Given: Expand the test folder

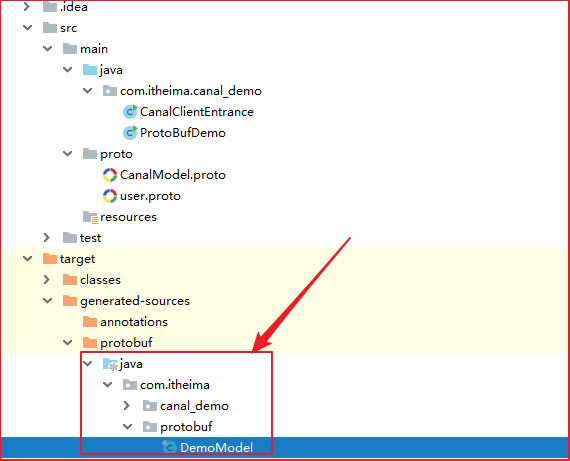Looking at the screenshot, I should [x=47, y=238].
